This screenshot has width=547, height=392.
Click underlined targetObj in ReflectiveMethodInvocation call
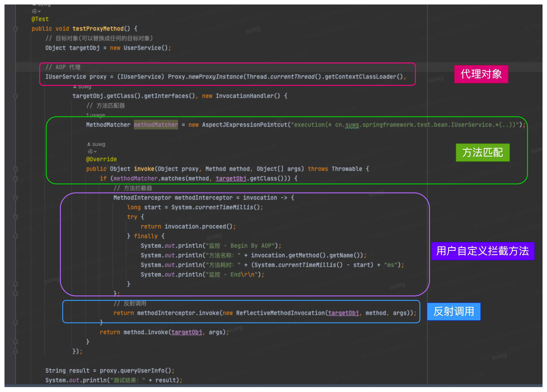[343, 313]
